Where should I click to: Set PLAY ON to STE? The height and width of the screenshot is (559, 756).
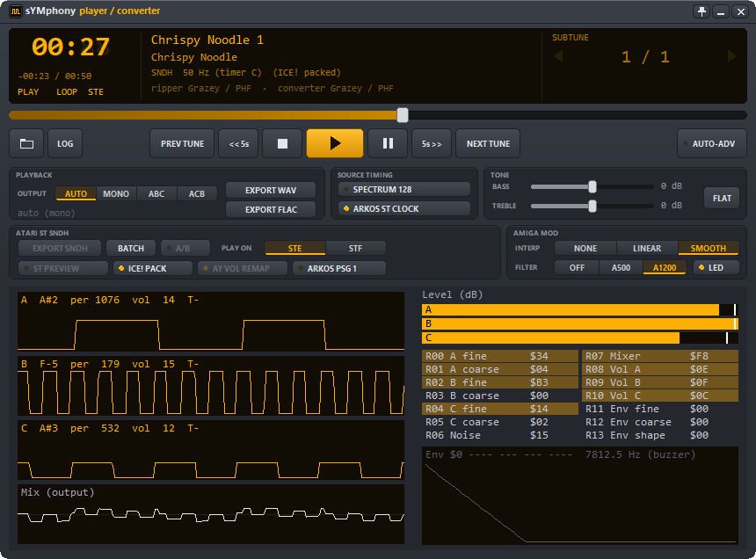tap(294, 248)
